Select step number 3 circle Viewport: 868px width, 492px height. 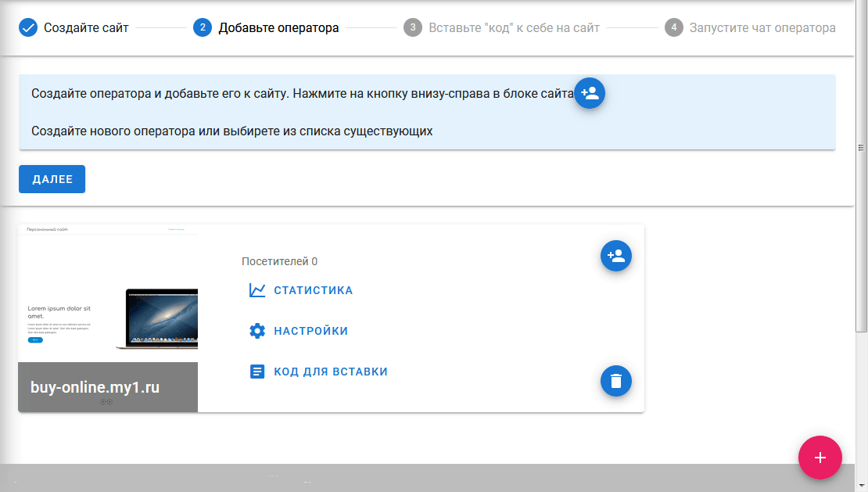point(412,28)
